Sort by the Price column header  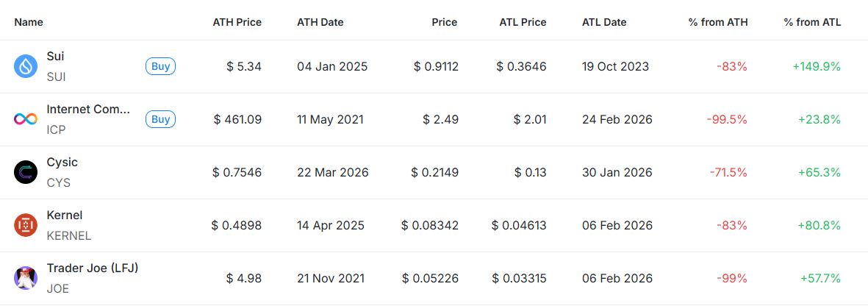pyautogui.click(x=444, y=22)
